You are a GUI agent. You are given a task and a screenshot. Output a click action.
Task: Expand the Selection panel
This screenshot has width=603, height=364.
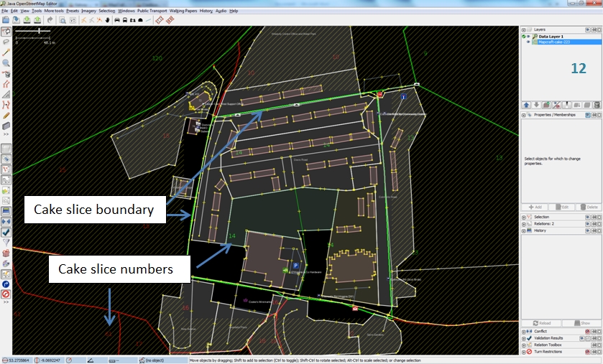pos(524,218)
